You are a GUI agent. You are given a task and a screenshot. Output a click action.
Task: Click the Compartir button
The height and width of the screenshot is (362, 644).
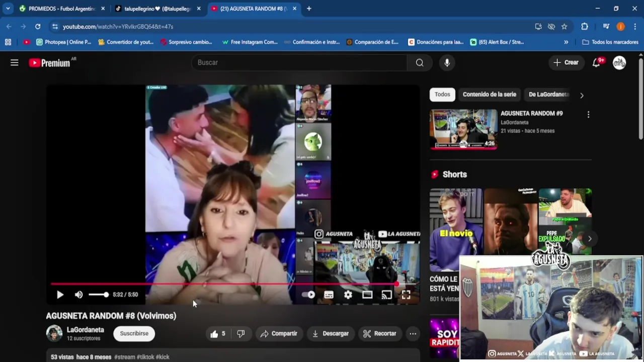(279, 333)
